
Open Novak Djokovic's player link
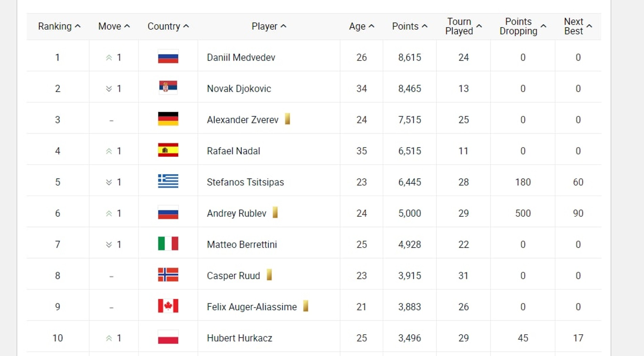coord(239,89)
